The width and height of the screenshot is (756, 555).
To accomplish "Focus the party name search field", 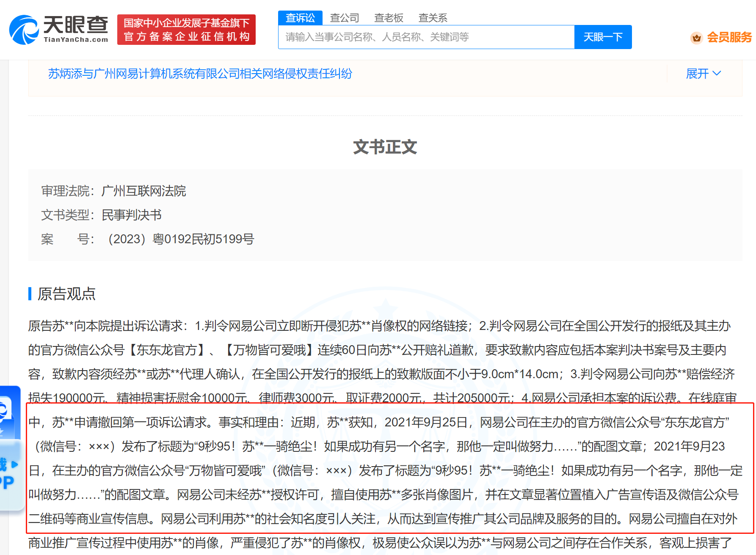I will tap(426, 37).
